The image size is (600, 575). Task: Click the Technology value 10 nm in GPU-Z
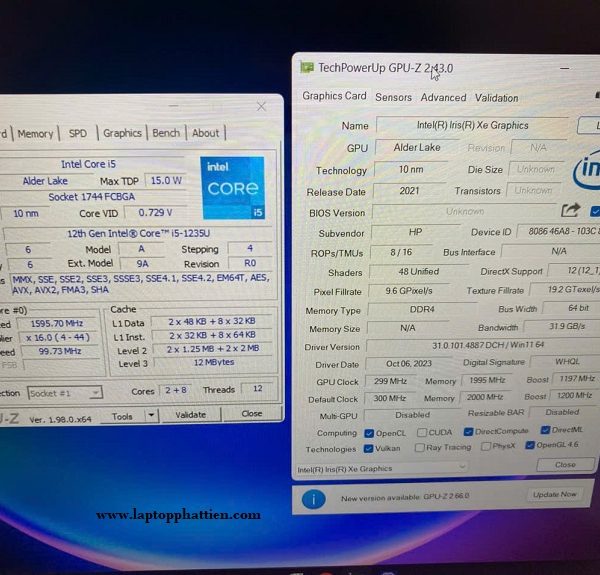click(411, 169)
